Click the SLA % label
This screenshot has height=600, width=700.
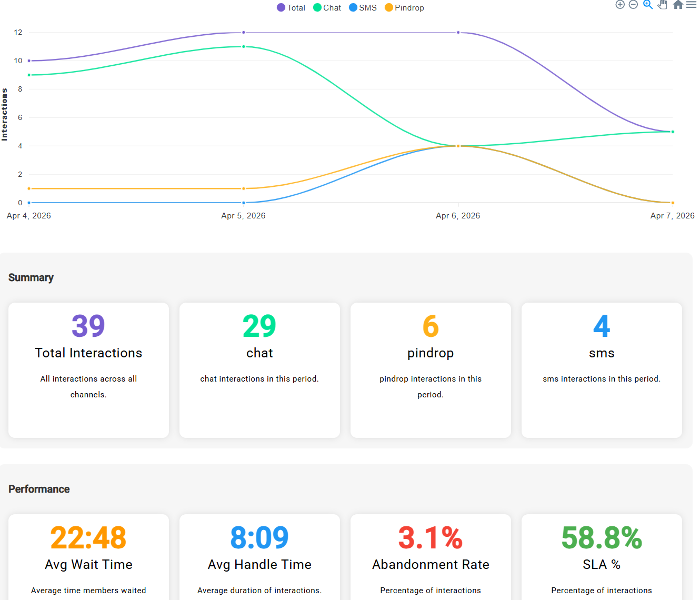(602, 565)
